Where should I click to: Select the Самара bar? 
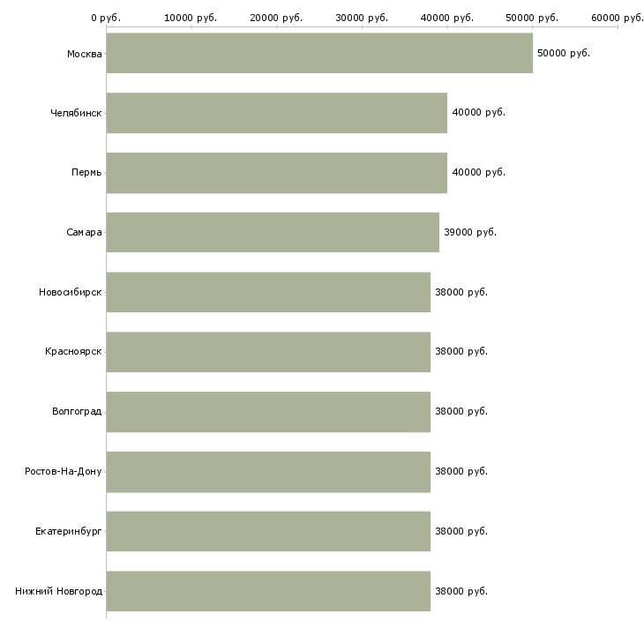tap(272, 232)
